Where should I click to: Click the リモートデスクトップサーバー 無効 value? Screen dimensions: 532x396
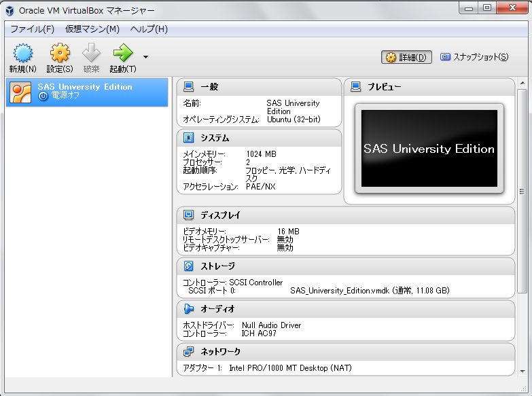[285, 240]
